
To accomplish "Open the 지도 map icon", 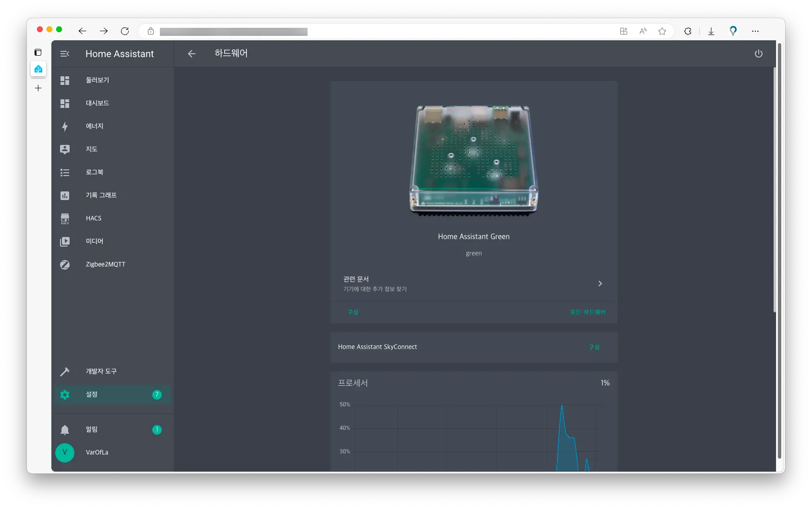I will pyautogui.click(x=65, y=149).
